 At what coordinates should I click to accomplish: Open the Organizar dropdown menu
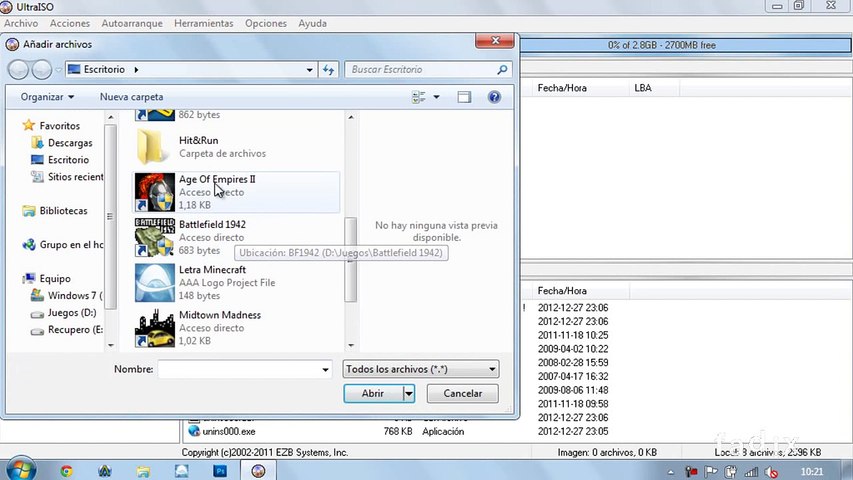47,97
